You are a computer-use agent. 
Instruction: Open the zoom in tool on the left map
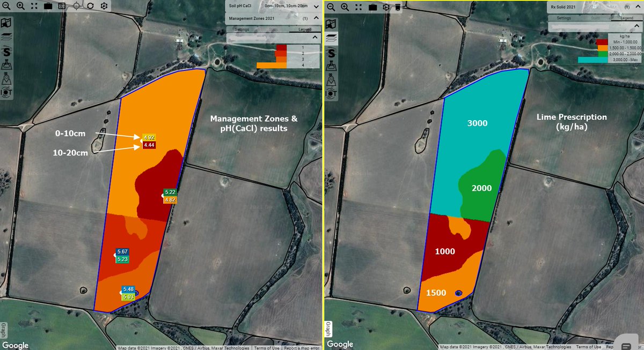[20, 6]
